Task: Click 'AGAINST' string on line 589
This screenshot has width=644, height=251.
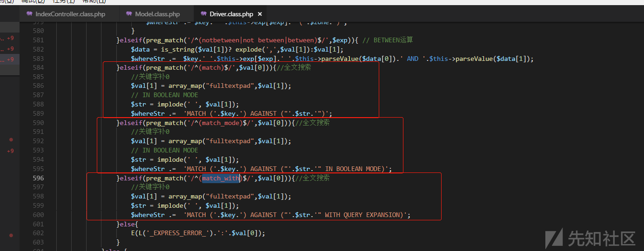Action: (263, 113)
